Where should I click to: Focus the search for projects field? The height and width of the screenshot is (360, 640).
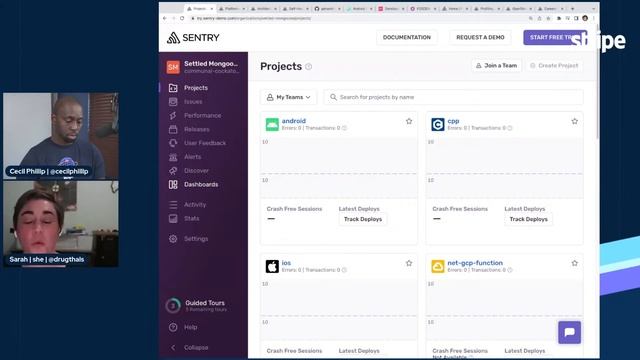click(453, 97)
